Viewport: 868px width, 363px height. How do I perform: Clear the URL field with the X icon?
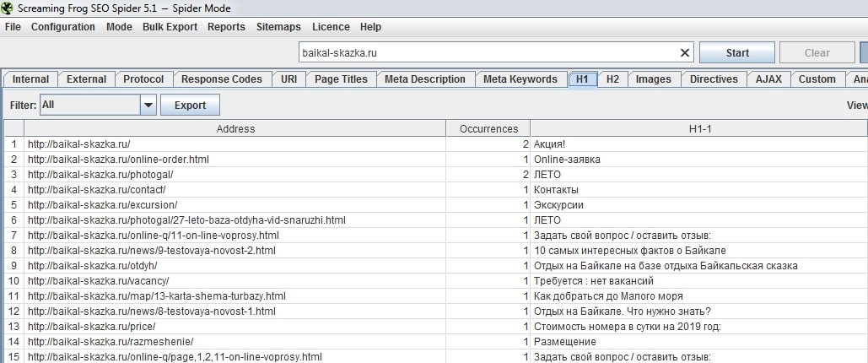tap(685, 52)
